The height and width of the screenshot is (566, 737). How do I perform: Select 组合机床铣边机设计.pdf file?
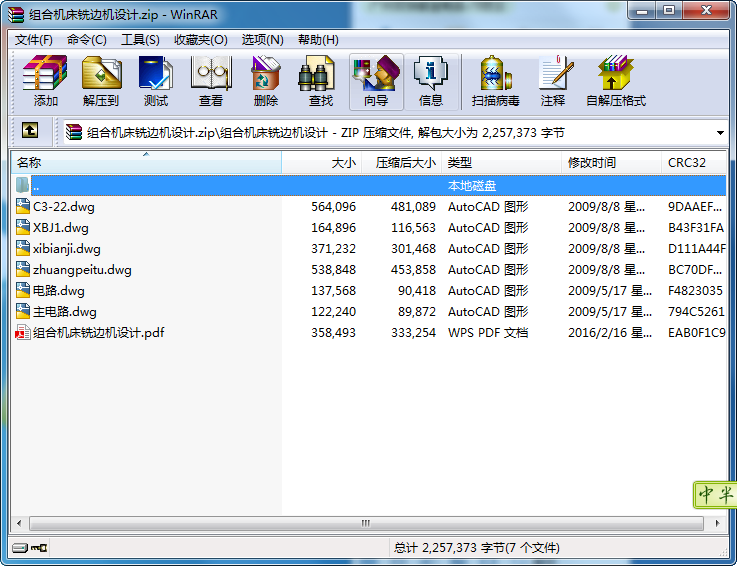[x=98, y=333]
